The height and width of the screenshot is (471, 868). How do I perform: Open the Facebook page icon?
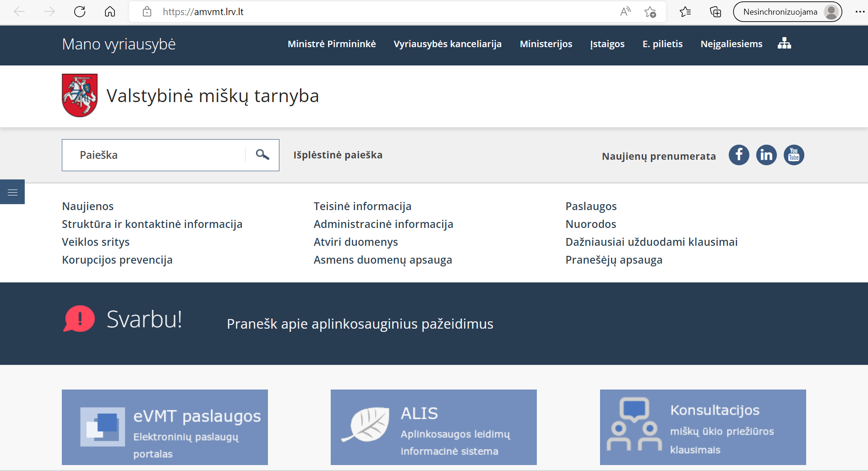(x=739, y=155)
